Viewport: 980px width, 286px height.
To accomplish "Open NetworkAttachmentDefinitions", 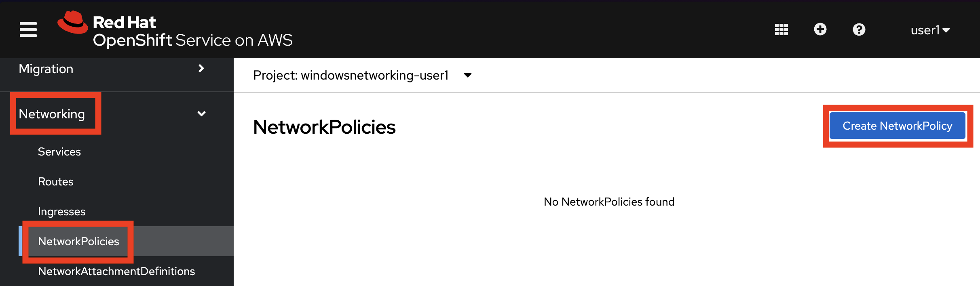I will coord(116,271).
